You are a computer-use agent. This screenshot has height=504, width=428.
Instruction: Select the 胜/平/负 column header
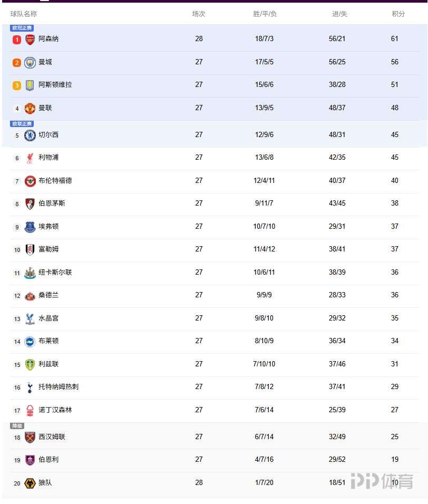[265, 14]
